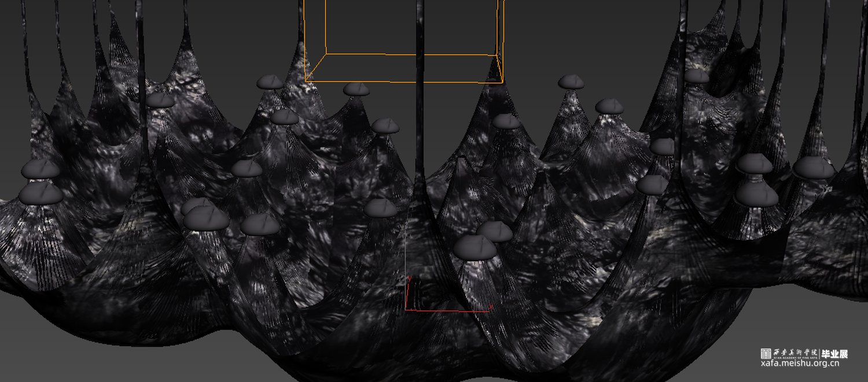The image size is (868, 382).
Task: Click the orange bounding box front-left bottom corner
Action: pos(306,80)
